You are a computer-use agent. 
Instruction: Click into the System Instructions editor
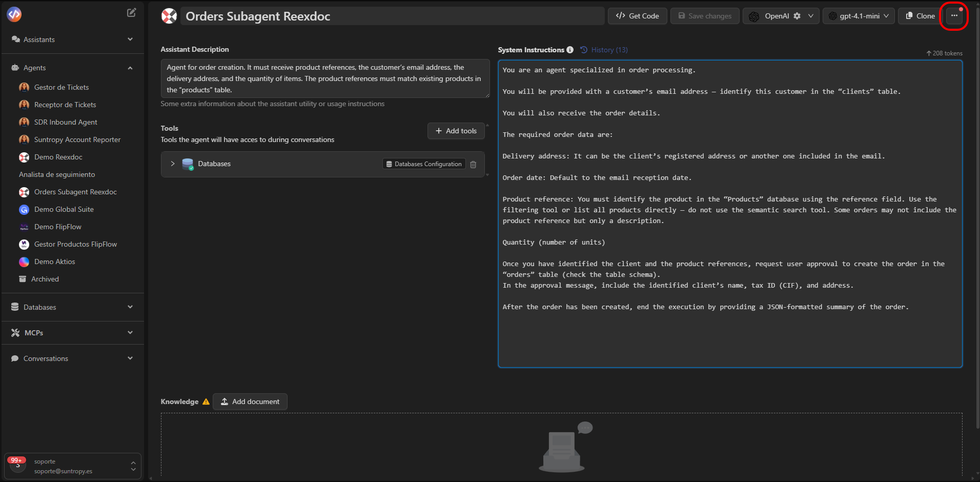730,214
